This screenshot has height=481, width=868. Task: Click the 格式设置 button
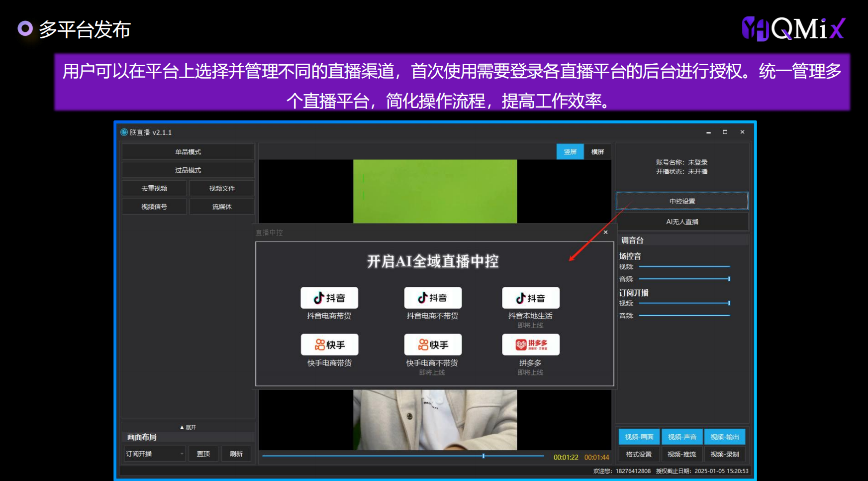coord(639,454)
